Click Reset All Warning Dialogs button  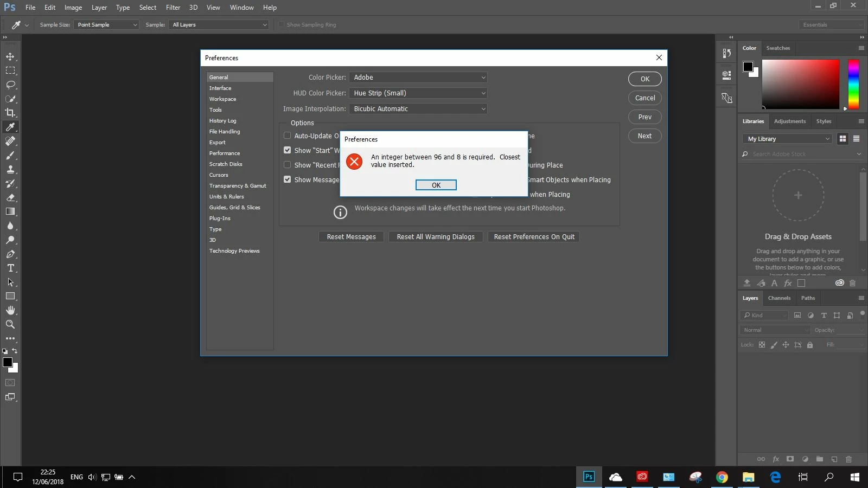(436, 237)
